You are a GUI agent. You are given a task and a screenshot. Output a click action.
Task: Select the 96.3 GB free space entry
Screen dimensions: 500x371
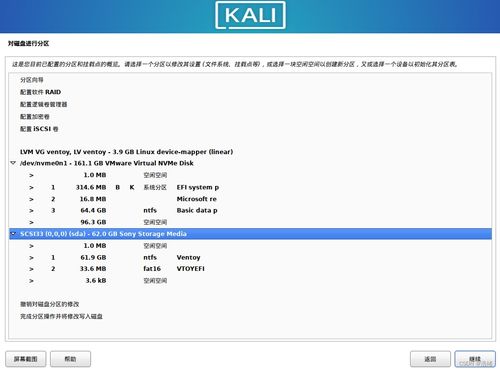250,222
